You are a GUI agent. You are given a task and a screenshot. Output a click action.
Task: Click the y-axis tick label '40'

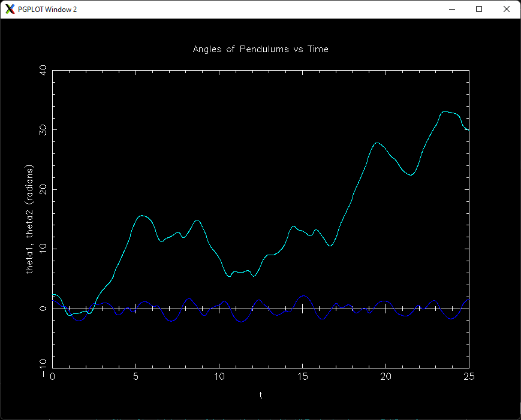[43, 70]
